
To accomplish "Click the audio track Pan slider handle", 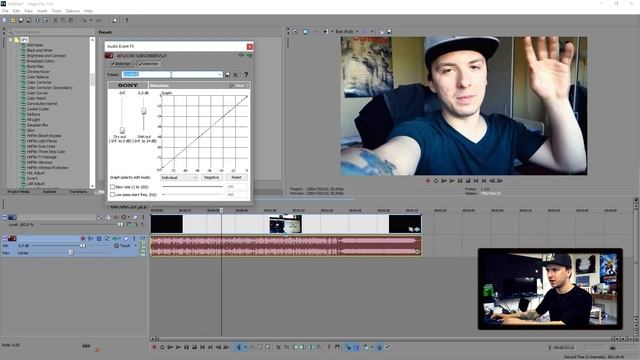I will tap(71, 253).
